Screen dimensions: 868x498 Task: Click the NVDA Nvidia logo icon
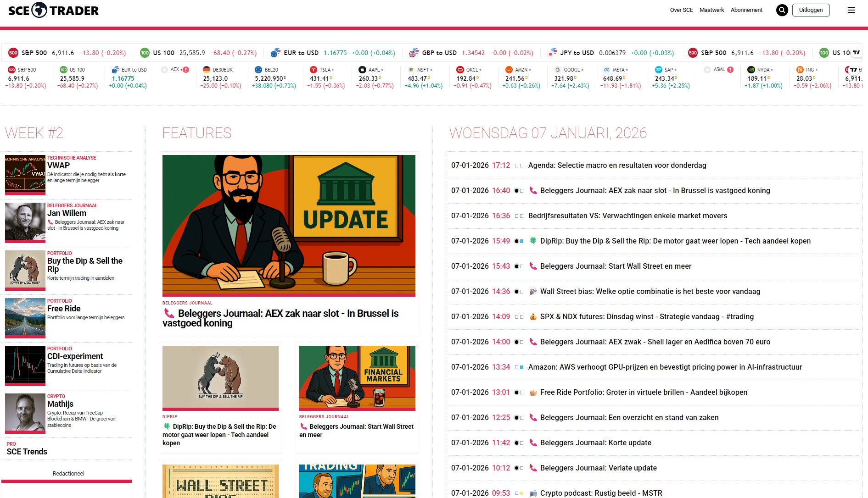[x=751, y=70]
